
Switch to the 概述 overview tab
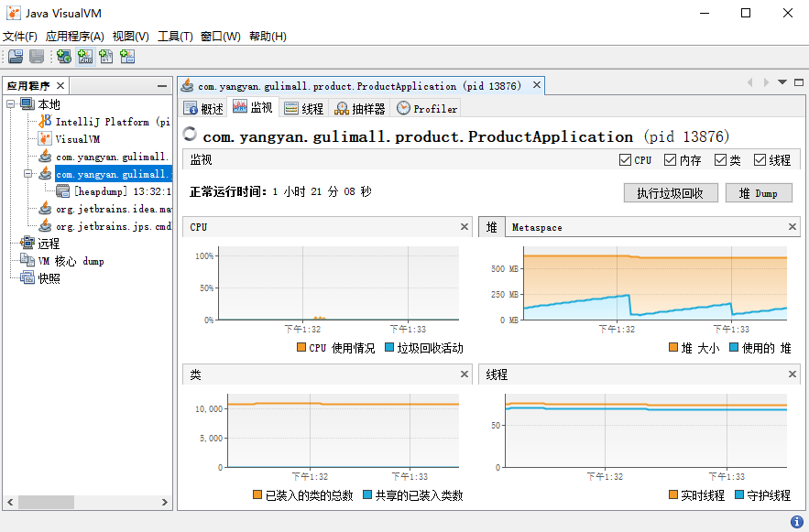pyautogui.click(x=204, y=108)
